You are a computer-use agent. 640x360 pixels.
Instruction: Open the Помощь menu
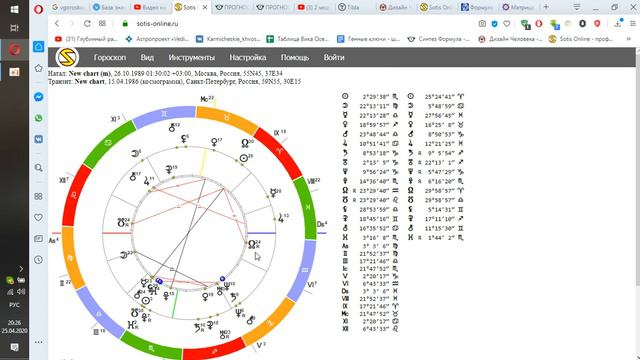[x=295, y=58]
